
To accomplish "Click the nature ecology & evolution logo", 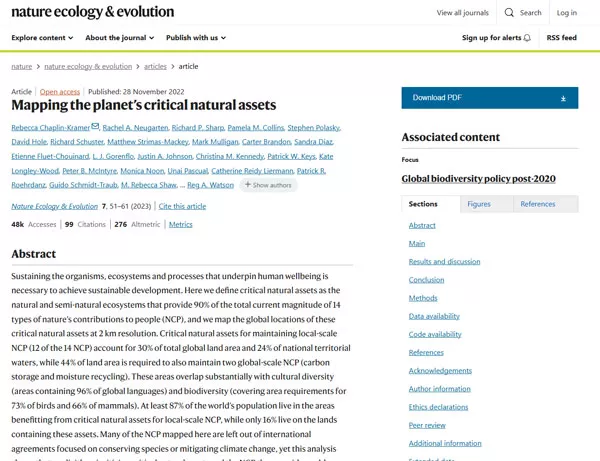I will pos(92,12).
